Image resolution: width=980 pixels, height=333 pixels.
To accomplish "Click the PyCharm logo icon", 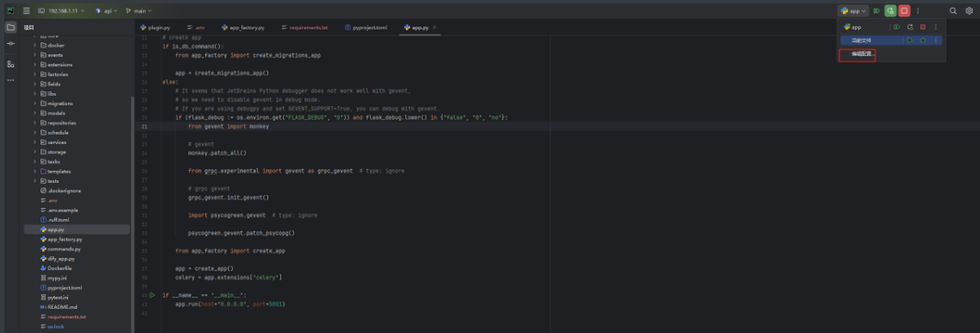I will 10,10.
